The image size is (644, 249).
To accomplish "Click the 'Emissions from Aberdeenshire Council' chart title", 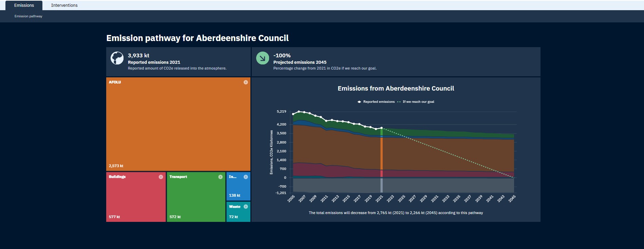I will pyautogui.click(x=396, y=89).
